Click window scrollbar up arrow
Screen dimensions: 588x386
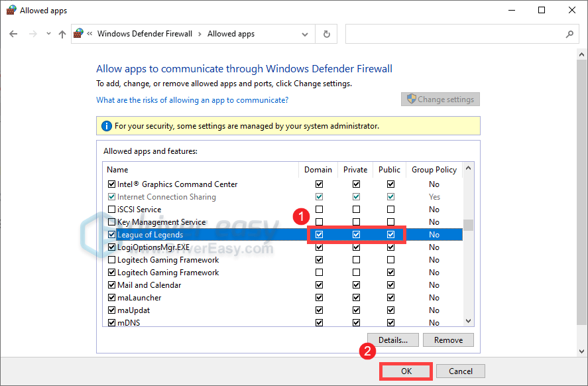tap(581, 54)
